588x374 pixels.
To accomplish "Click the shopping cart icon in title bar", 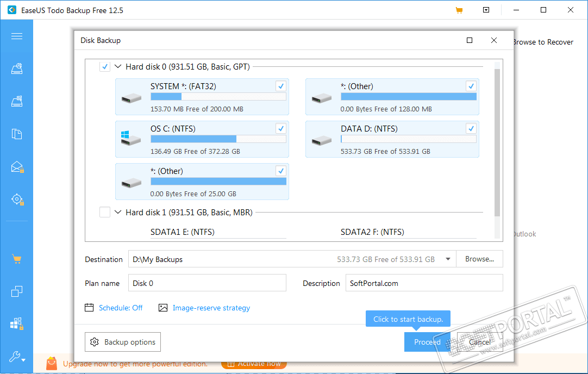I will (459, 10).
